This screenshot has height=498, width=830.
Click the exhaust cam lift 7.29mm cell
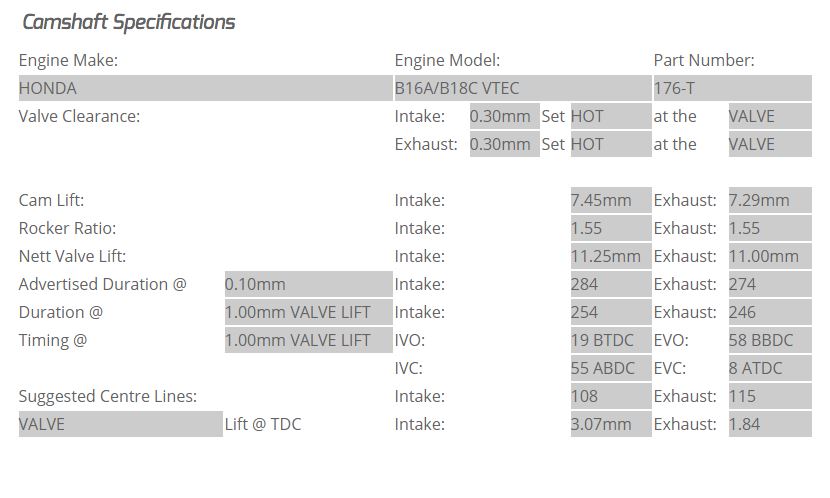pos(770,200)
